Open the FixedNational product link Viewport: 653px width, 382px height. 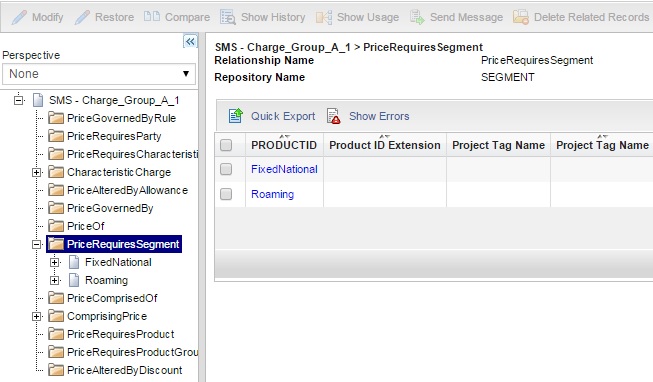click(x=284, y=169)
